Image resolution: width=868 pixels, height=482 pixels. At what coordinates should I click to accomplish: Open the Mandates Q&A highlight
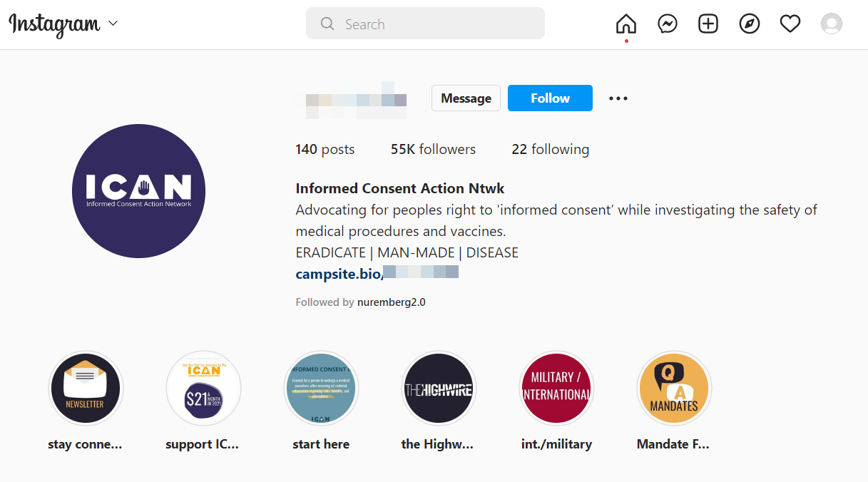pos(673,389)
